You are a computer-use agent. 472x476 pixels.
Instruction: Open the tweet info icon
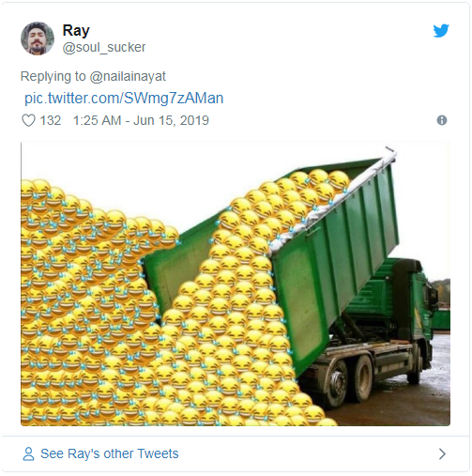pos(442,120)
